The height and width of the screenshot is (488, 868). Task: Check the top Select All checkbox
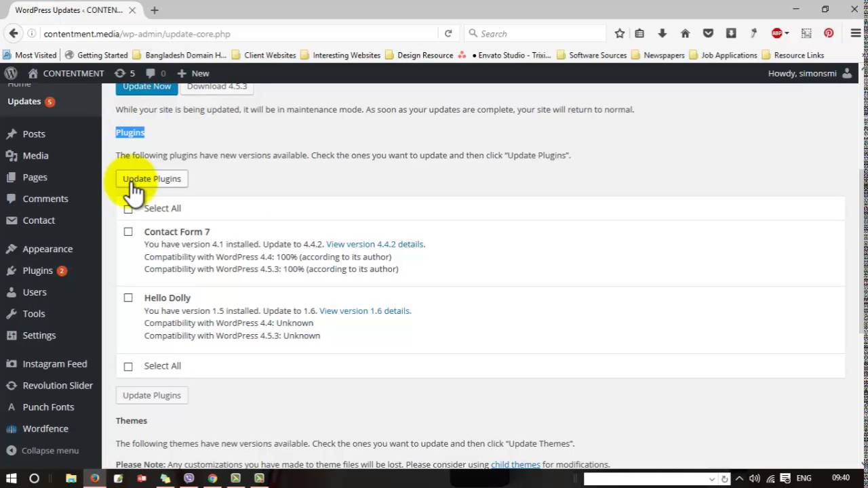128,209
